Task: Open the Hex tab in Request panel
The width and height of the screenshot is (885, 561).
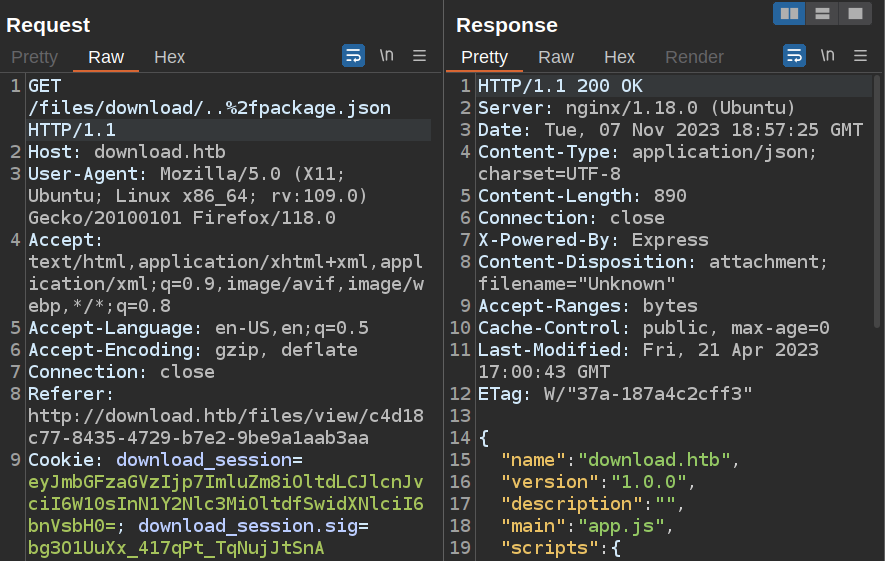Action: pos(169,57)
